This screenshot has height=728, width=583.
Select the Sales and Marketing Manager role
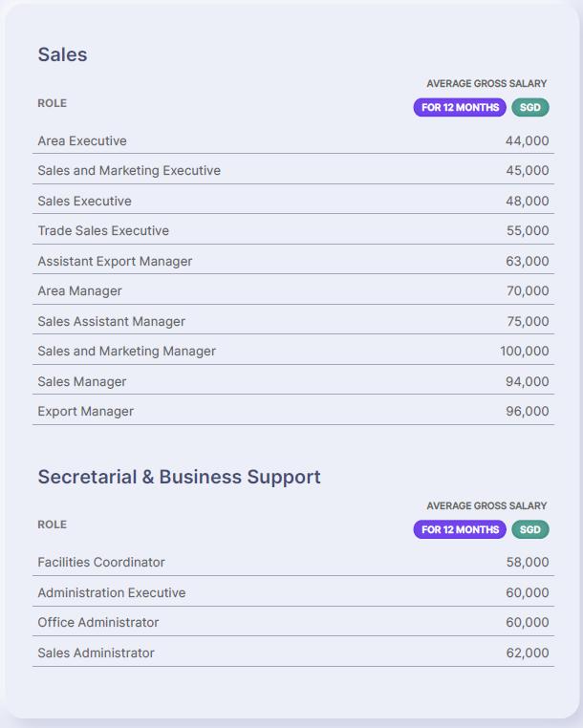(126, 351)
